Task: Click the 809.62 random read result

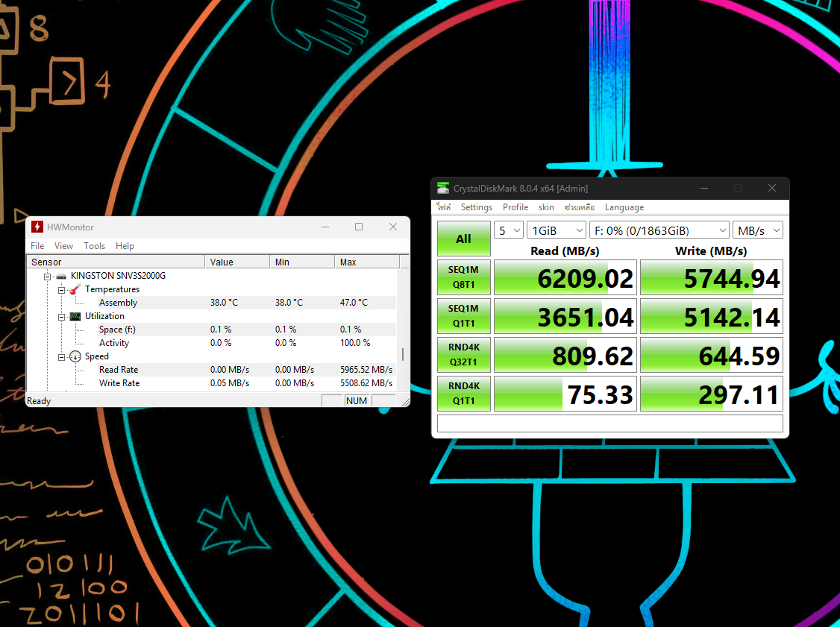Action: tap(565, 354)
